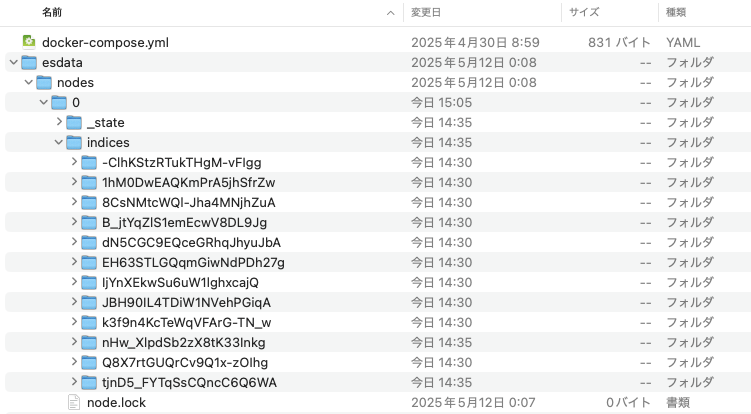Click the -ClhKStzRTukTHgM-vFIgg folder icon
Screen dimensions: 751x414
(89, 163)
